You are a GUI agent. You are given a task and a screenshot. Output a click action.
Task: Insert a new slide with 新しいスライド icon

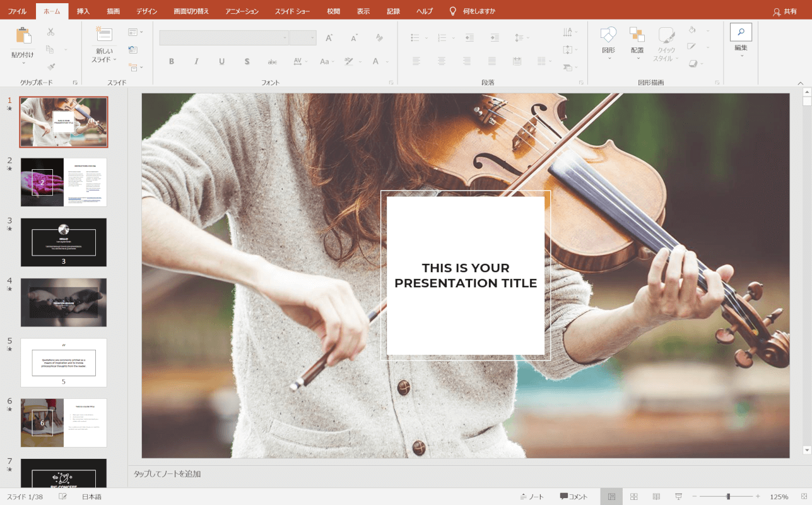(x=104, y=35)
